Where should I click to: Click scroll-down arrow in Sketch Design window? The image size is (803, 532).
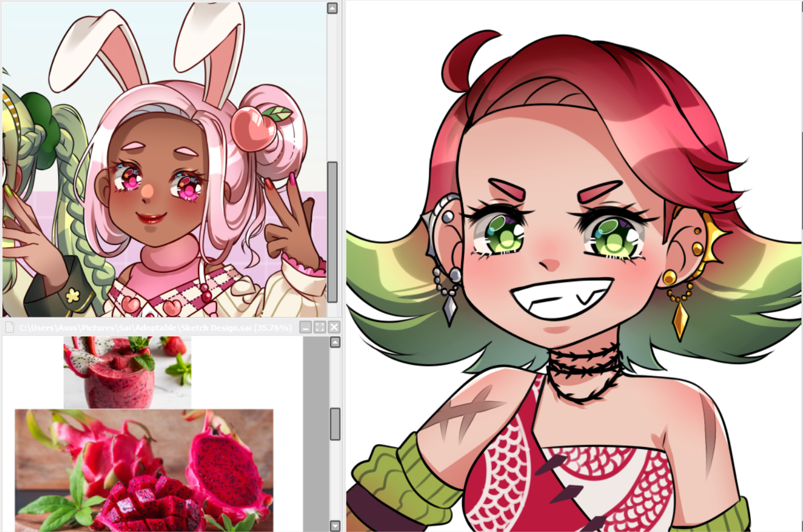point(335,526)
